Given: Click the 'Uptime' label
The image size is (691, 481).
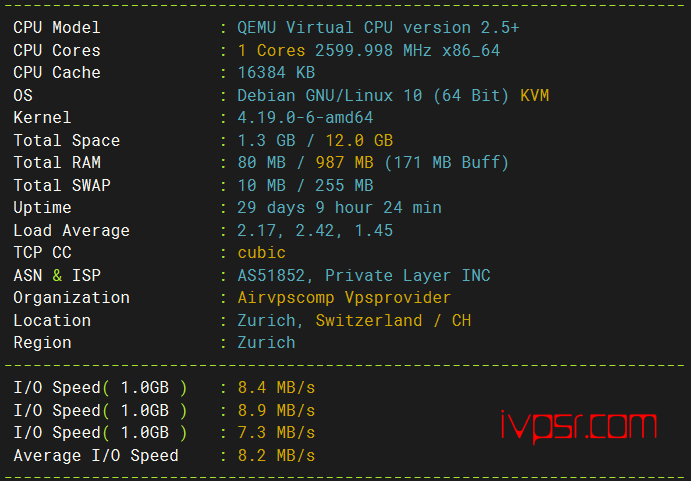Looking at the screenshot, I should (x=42, y=208).
